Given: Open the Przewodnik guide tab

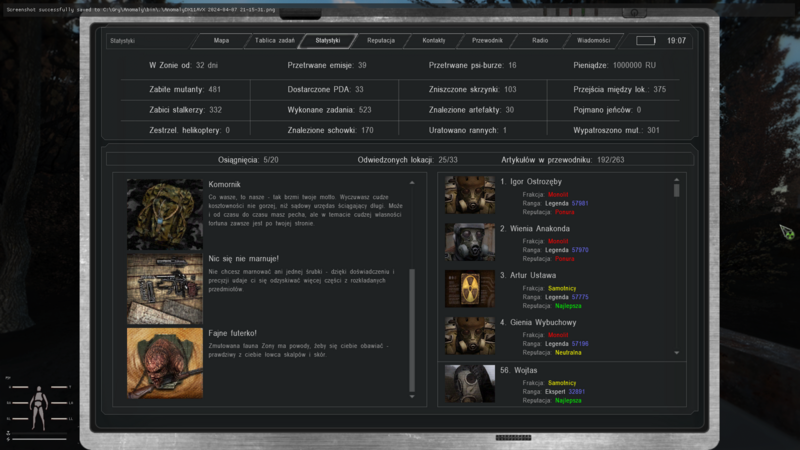Looking at the screenshot, I should point(487,41).
